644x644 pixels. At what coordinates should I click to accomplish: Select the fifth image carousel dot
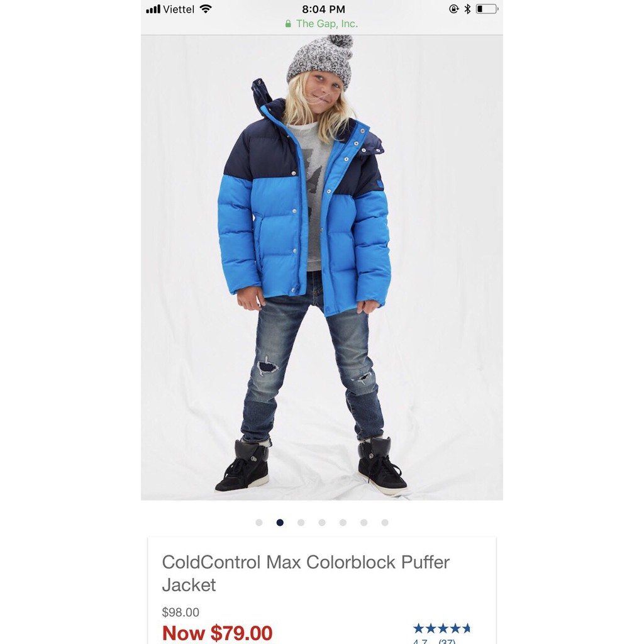tap(343, 523)
